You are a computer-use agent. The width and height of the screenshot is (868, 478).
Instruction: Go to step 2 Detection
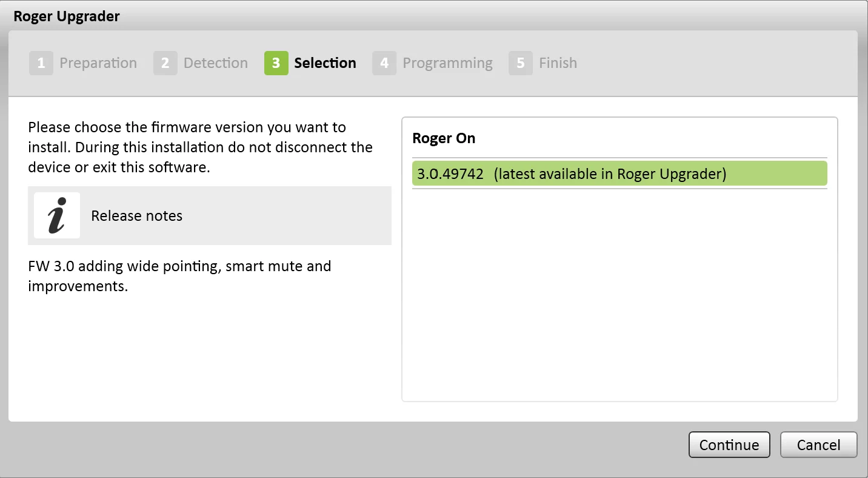point(201,63)
